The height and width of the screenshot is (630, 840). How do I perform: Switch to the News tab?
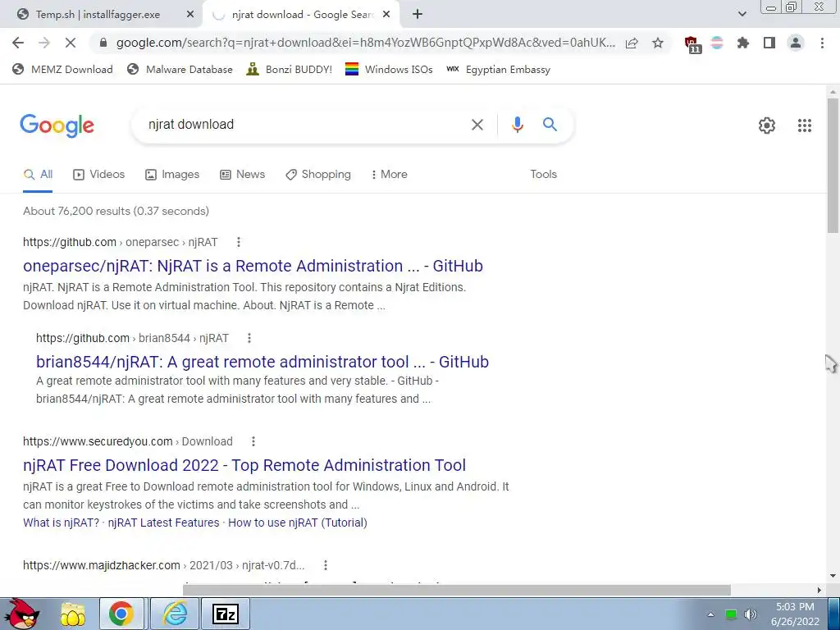tap(242, 175)
